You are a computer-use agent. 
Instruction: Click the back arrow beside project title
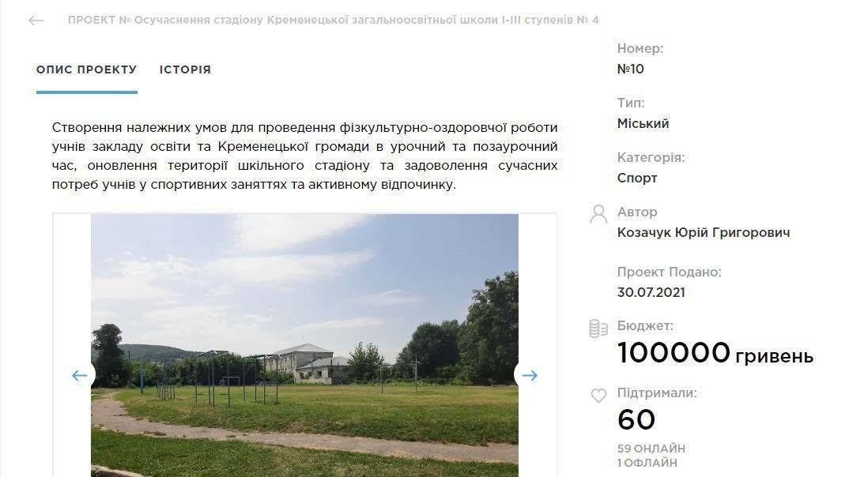point(36,21)
